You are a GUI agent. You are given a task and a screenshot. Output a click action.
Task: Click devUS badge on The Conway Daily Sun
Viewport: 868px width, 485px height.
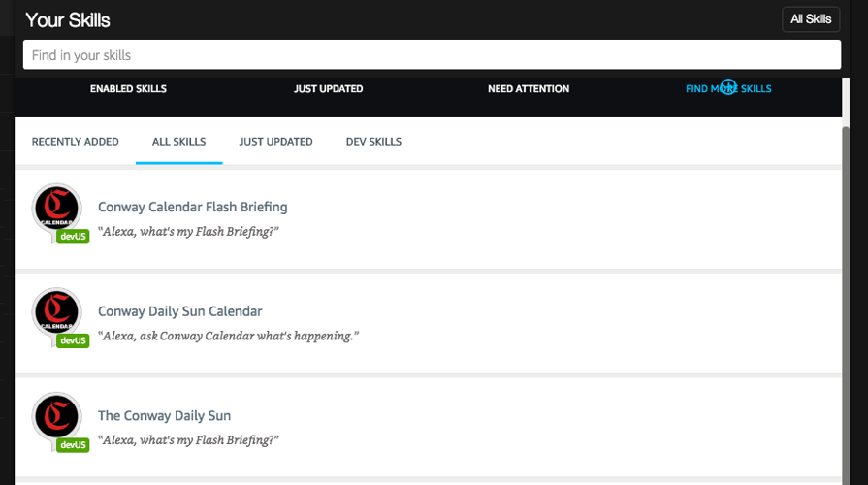coord(73,444)
